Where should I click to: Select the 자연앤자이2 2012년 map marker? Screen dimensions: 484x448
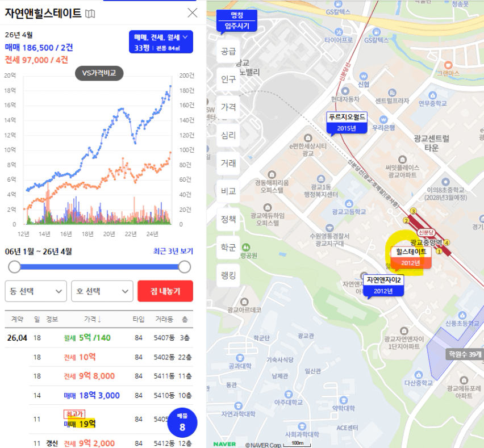[x=383, y=286]
